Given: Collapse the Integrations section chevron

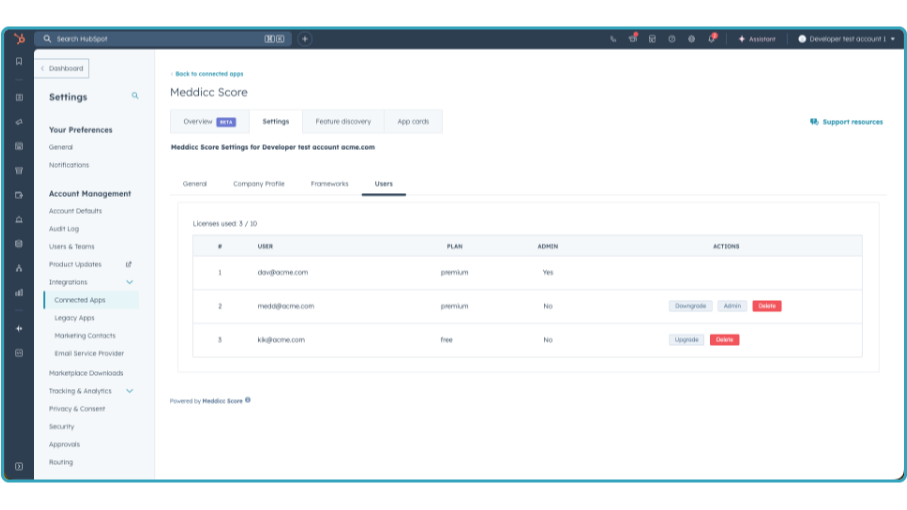Looking at the screenshot, I should pos(129,283).
